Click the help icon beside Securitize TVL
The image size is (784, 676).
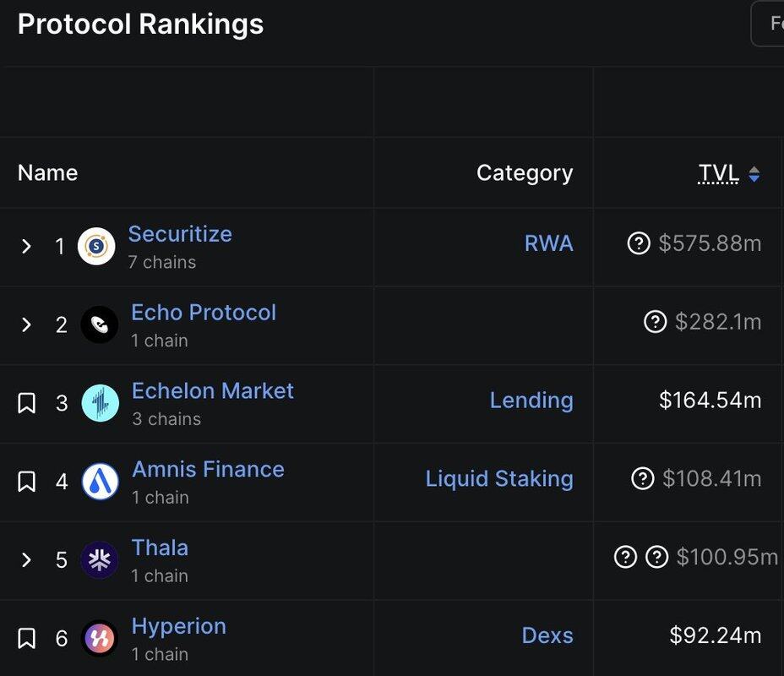point(639,244)
